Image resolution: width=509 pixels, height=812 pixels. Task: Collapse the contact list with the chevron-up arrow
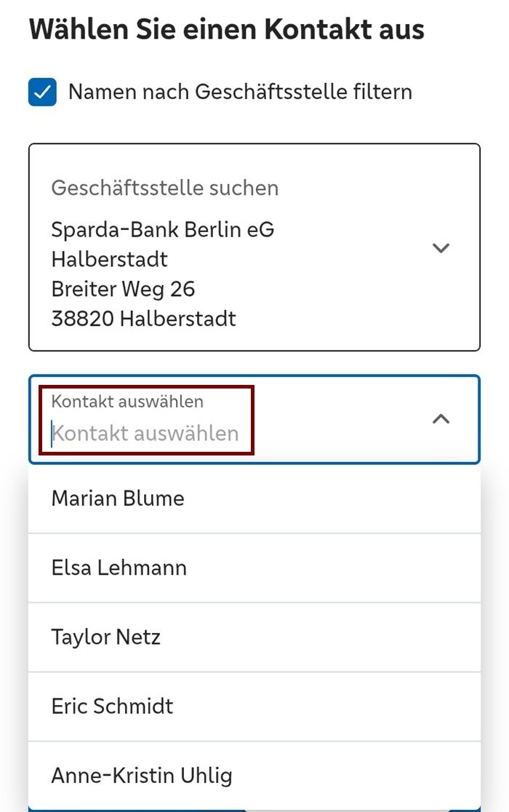point(441,419)
